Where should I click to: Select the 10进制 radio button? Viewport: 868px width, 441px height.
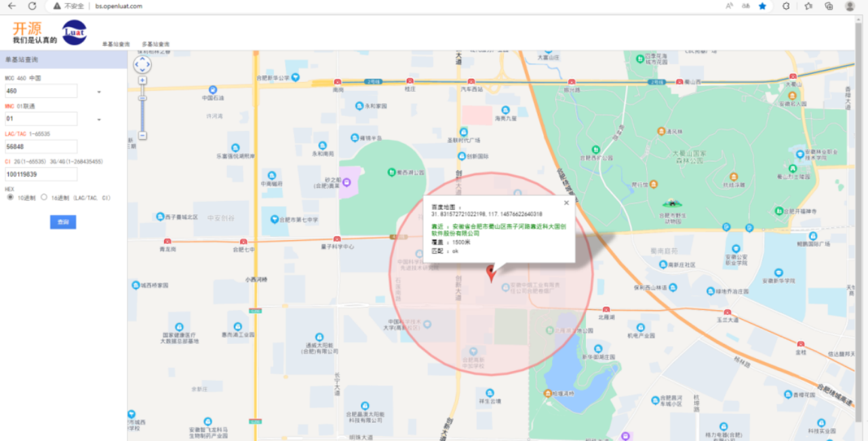click(10, 196)
